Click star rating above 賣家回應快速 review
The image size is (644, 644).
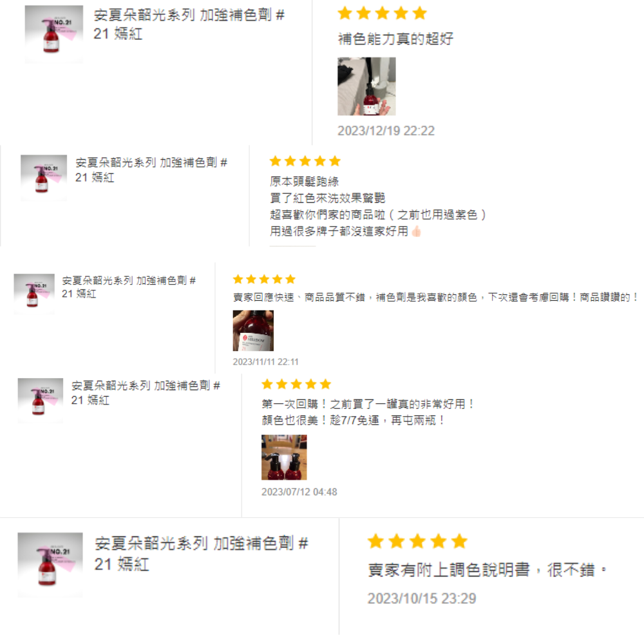pyautogui.click(x=264, y=279)
